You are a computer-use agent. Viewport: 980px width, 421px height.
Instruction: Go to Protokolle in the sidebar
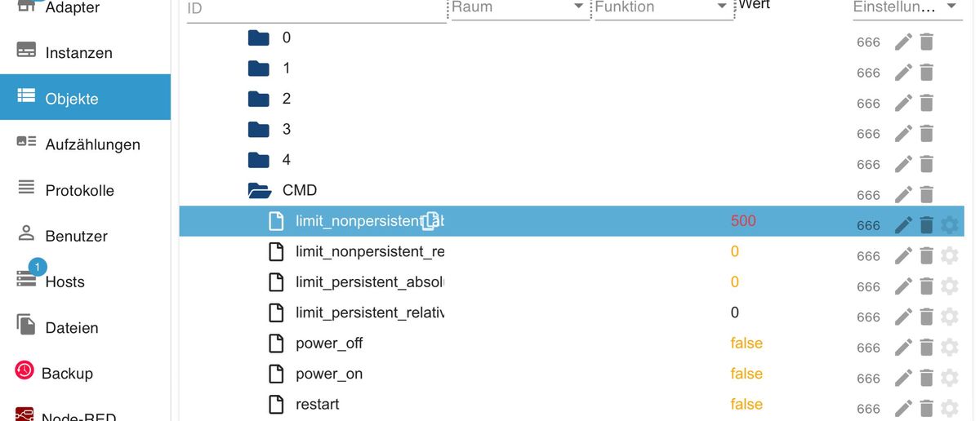(79, 191)
